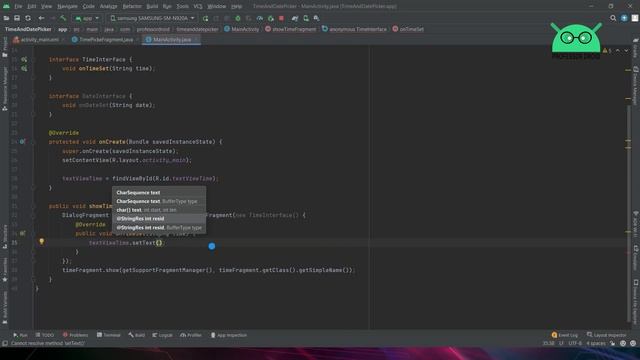
Task: Open the Logcat tool window
Action: tap(162, 335)
